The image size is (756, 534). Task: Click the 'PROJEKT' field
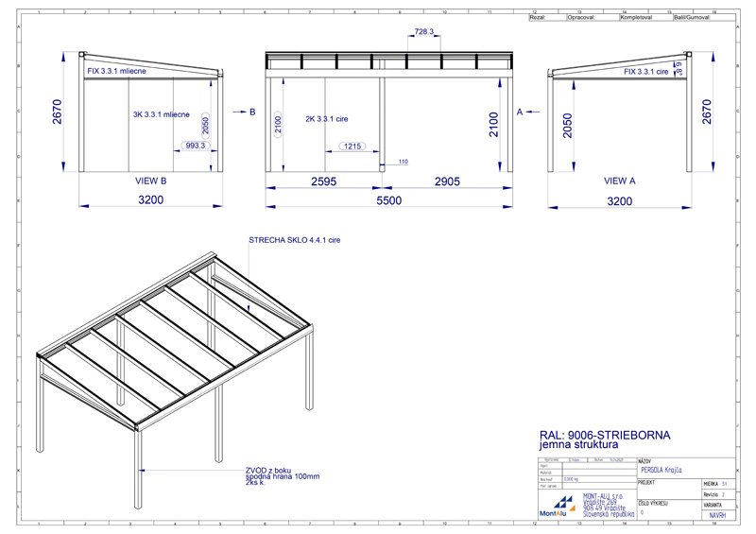tap(669, 490)
